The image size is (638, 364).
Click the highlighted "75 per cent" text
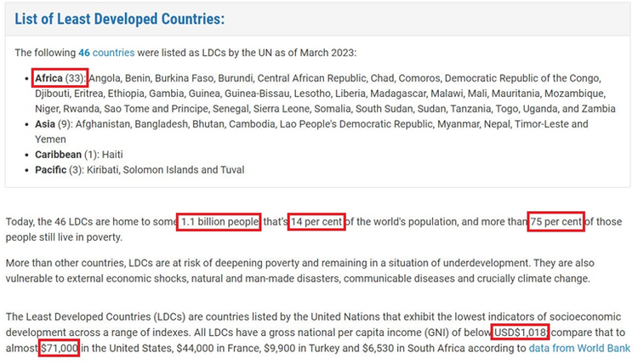pyautogui.click(x=555, y=222)
